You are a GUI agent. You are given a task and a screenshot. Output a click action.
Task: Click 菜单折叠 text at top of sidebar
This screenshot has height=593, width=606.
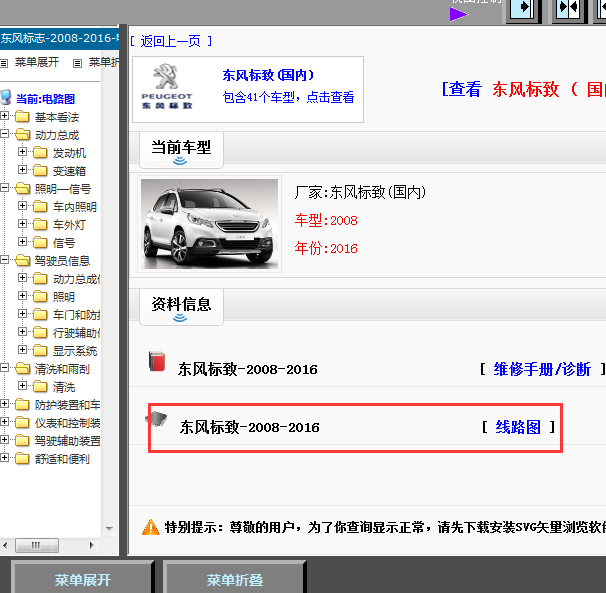[104, 62]
